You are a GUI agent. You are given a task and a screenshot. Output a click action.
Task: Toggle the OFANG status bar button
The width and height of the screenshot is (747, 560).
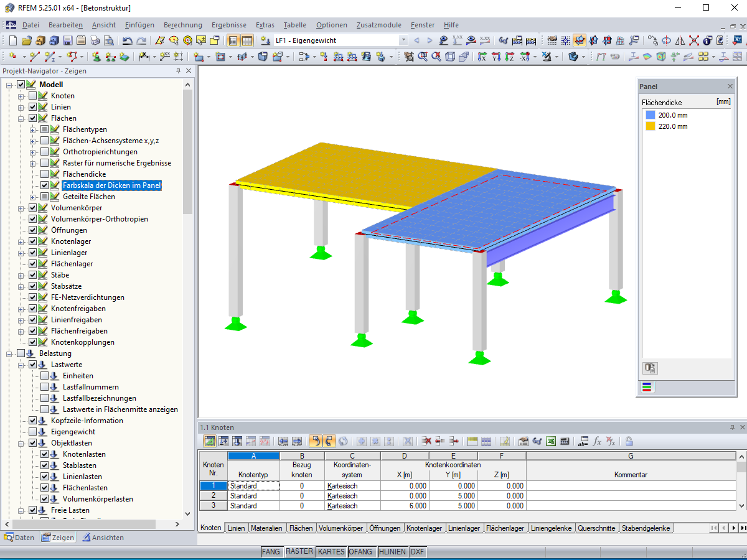tap(360, 552)
